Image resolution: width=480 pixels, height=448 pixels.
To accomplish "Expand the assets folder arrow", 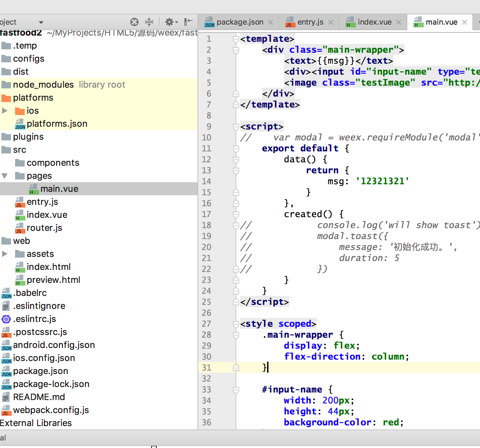I will click(x=5, y=254).
